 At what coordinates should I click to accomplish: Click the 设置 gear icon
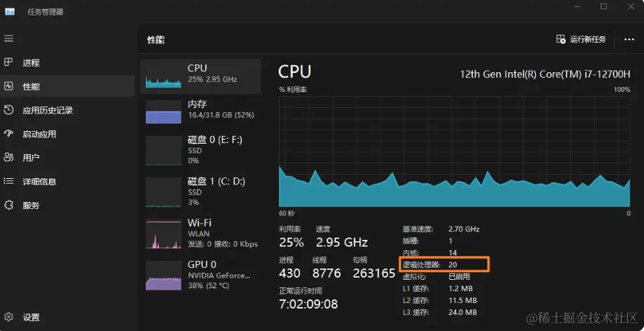[x=8, y=317]
